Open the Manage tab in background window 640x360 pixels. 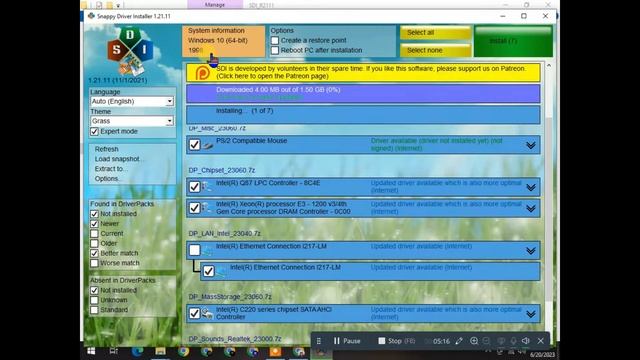coord(215,4)
